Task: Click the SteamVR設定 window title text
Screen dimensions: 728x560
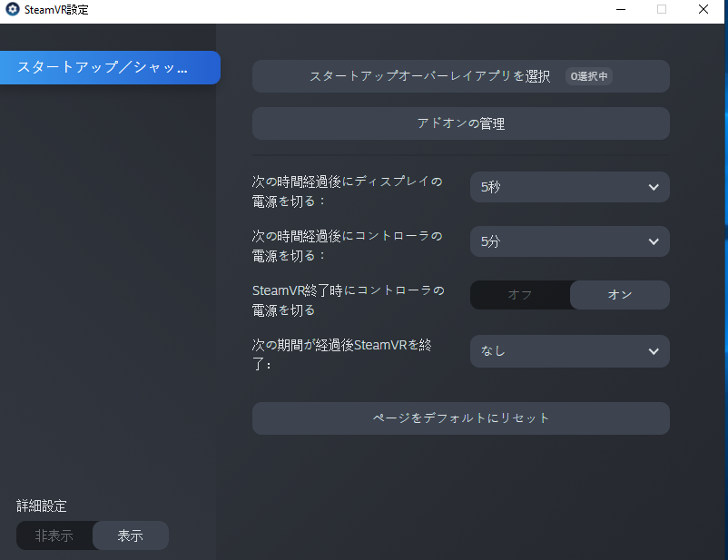Action: point(56,10)
